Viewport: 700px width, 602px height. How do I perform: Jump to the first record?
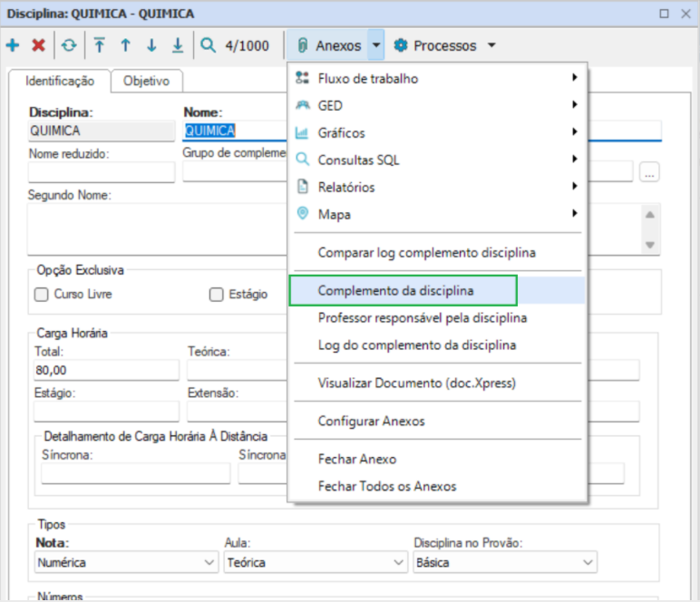click(99, 45)
